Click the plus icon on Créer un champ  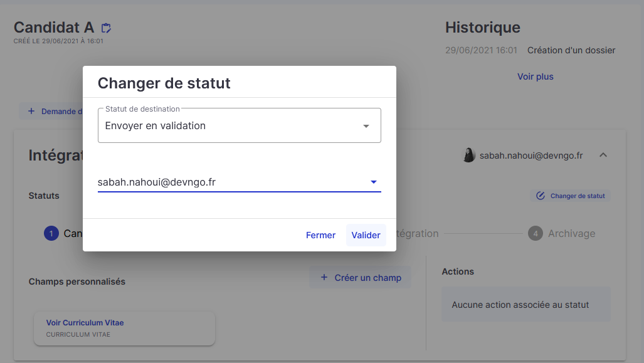[x=324, y=277]
